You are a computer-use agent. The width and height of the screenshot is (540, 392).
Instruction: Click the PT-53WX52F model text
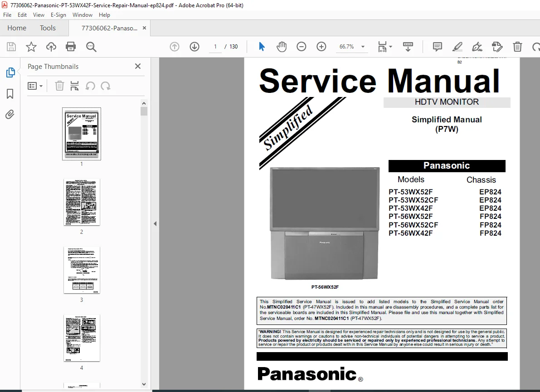(x=410, y=192)
